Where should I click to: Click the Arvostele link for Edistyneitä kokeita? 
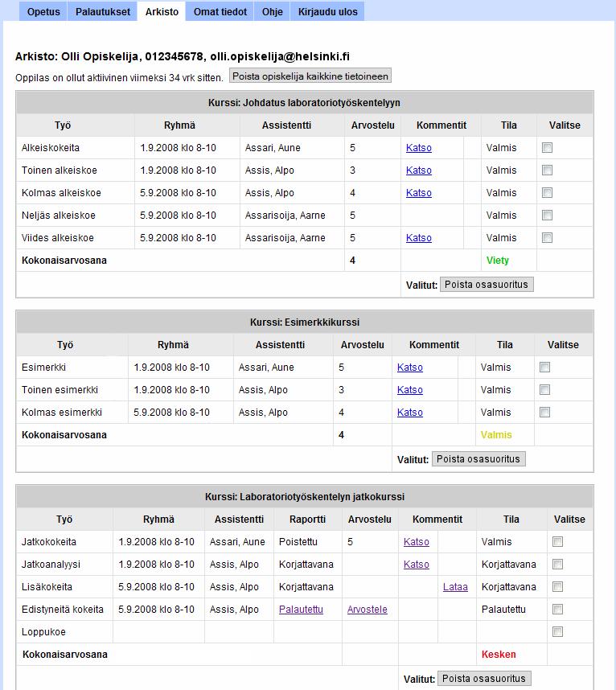coord(367,609)
